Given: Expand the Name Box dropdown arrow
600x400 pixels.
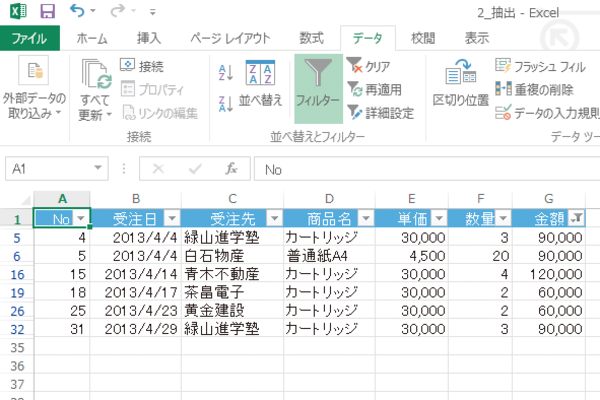Looking at the screenshot, I should 98,168.
